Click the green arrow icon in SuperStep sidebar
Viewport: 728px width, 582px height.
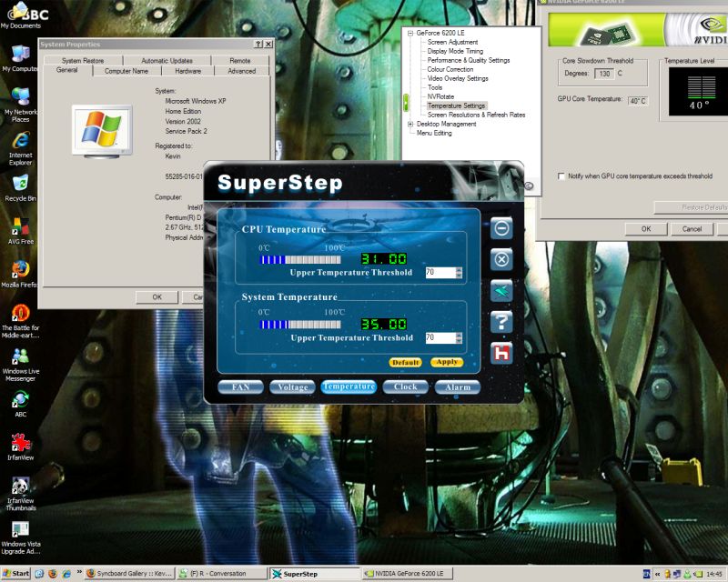point(501,291)
